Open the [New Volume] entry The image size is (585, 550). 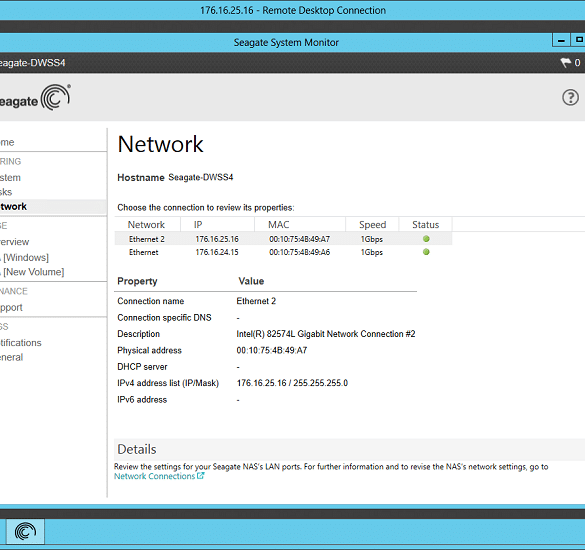pos(32,272)
